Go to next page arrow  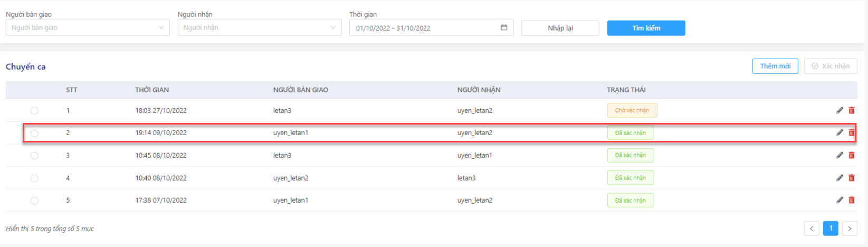(850, 229)
